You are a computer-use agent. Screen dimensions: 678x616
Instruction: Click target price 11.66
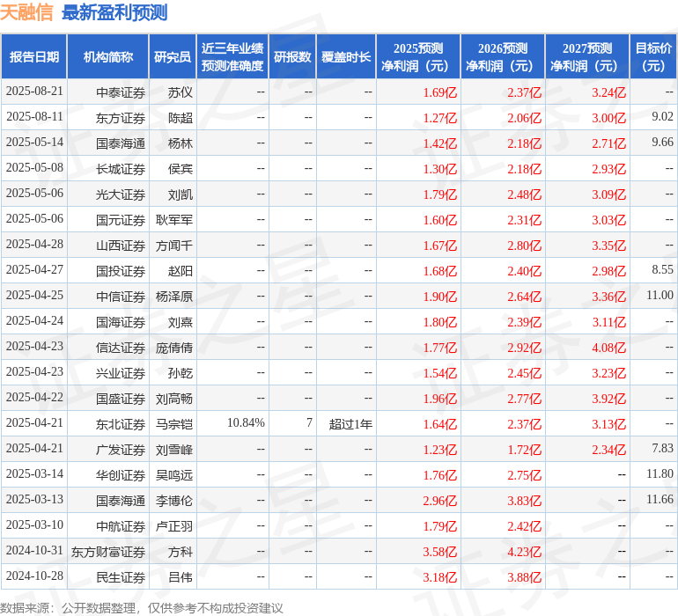click(660, 499)
